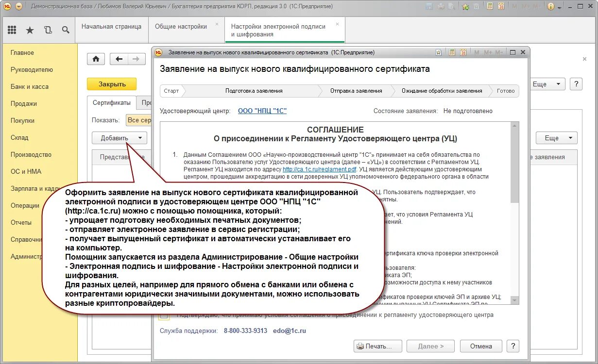Click the agreement scrollbar down arrow

click(x=515, y=300)
